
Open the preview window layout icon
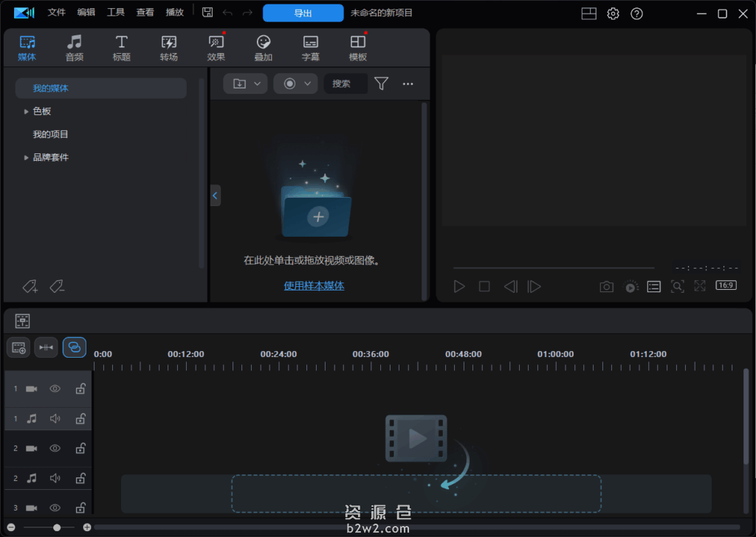point(588,13)
